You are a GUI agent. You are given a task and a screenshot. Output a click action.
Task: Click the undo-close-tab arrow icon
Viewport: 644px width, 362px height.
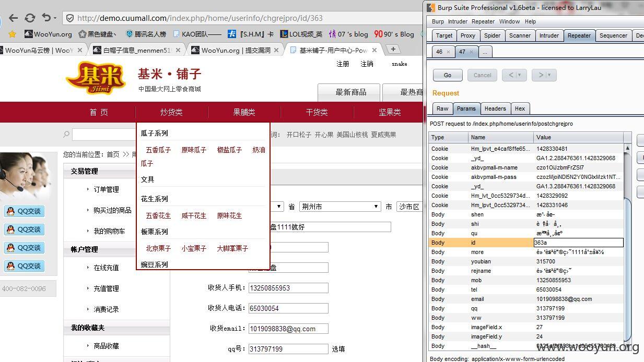click(x=46, y=17)
